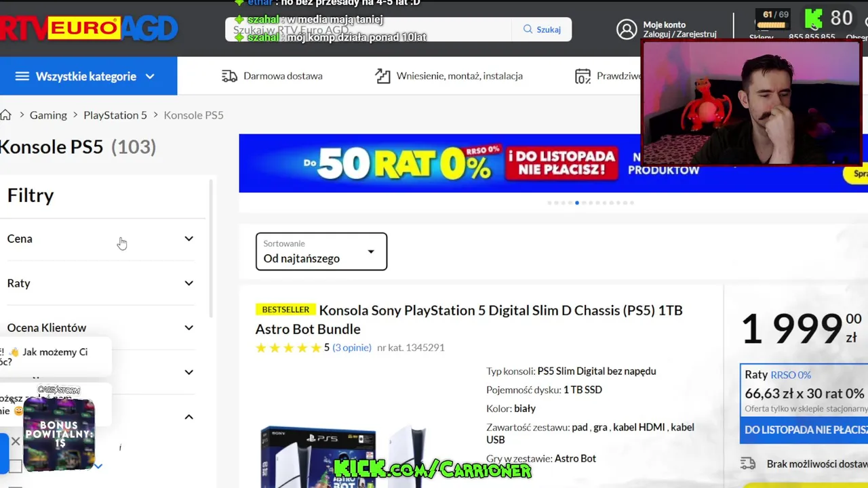Click the five-star rating of the product
Image resolution: width=868 pixels, height=488 pixels.
point(288,348)
